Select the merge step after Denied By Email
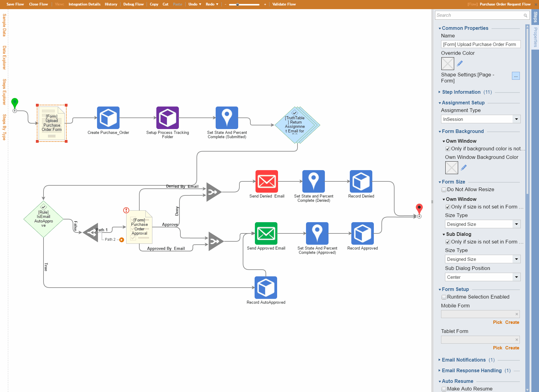Screen dimensions: 539x392 (214, 192)
